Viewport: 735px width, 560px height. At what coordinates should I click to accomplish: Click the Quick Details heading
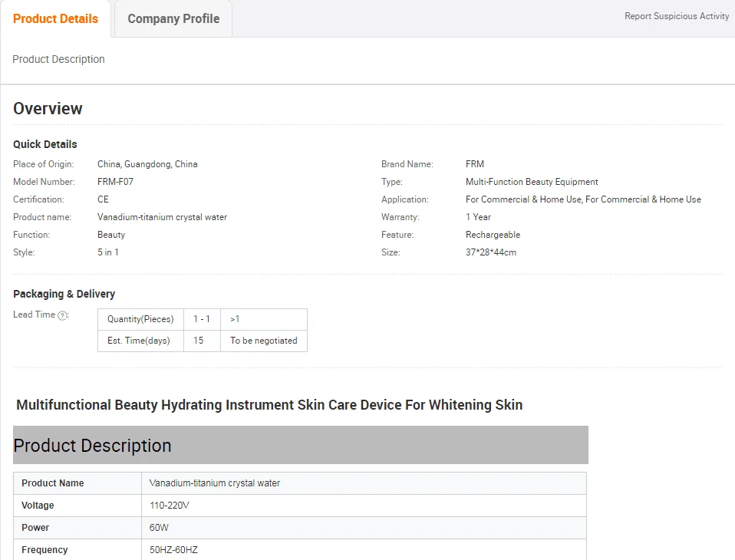pyautogui.click(x=45, y=144)
